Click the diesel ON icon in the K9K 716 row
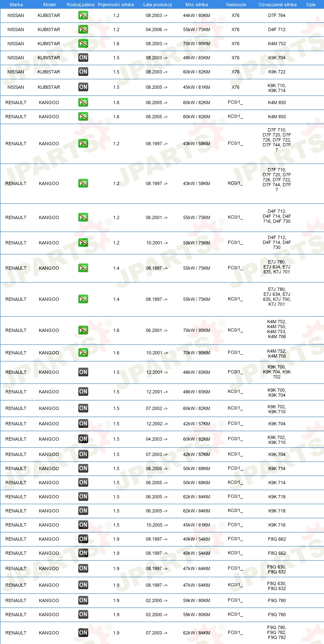This screenshot has height=644, width=324. (x=83, y=525)
